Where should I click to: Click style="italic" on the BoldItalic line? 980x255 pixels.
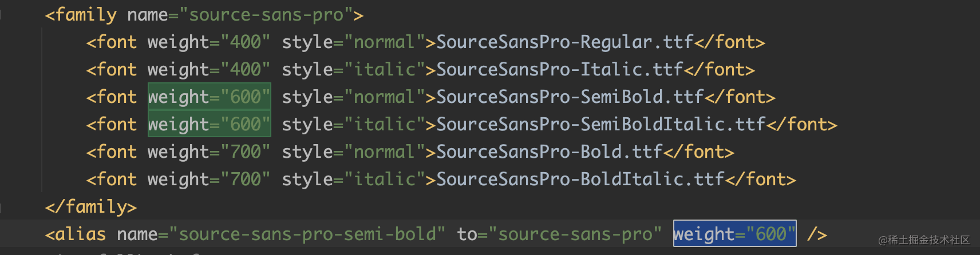point(353,180)
